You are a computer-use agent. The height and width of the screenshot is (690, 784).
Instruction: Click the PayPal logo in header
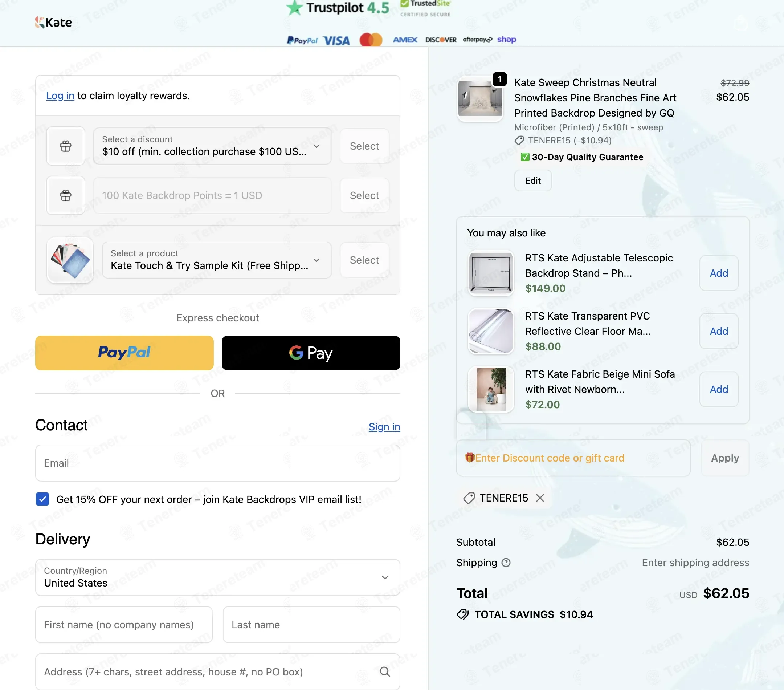point(302,40)
